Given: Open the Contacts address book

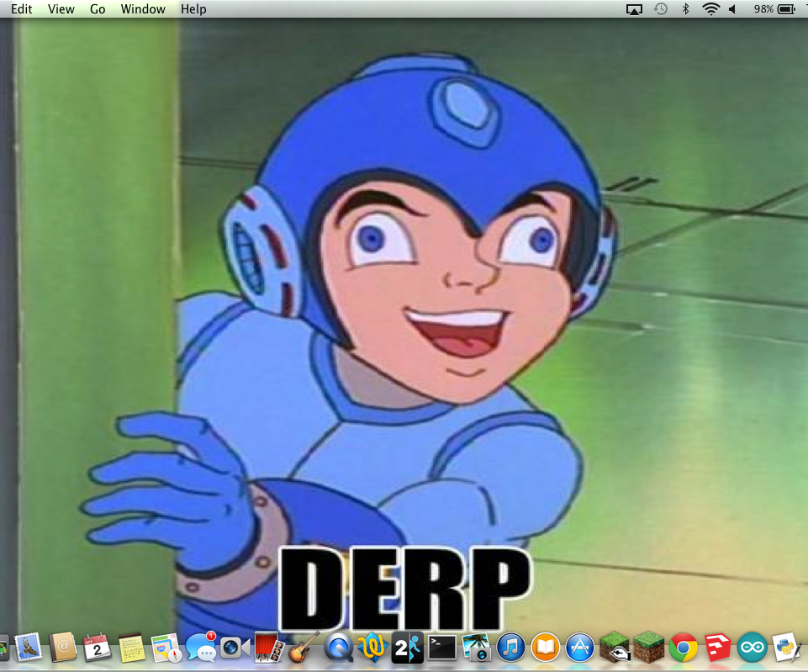Looking at the screenshot, I should (63, 648).
